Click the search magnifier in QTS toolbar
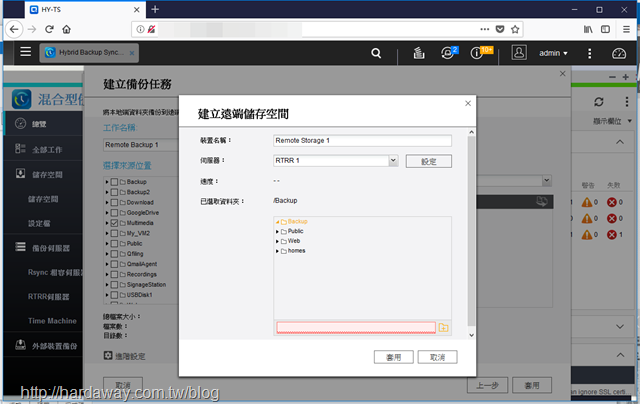This screenshot has width=640, height=404. 376,53
